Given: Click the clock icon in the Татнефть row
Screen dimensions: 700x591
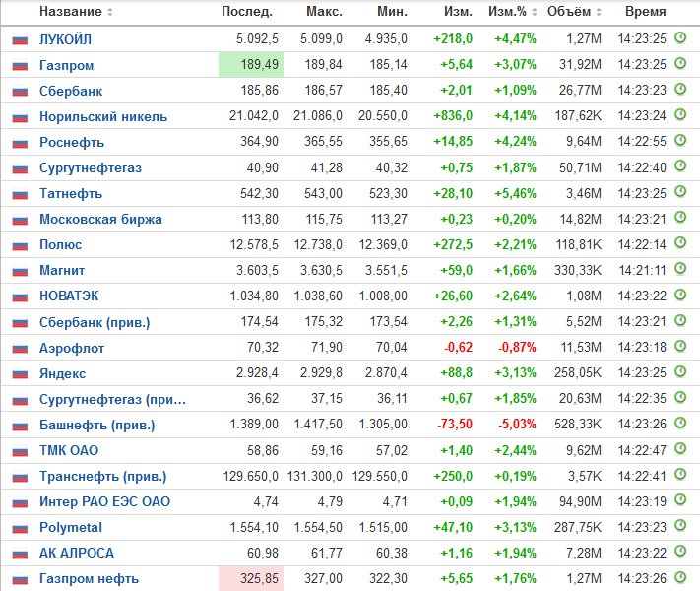Looking at the screenshot, I should pos(680,192).
